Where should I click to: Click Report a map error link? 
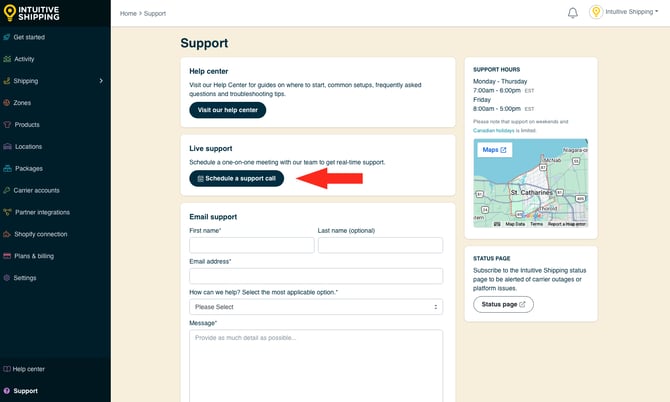pyautogui.click(x=567, y=224)
